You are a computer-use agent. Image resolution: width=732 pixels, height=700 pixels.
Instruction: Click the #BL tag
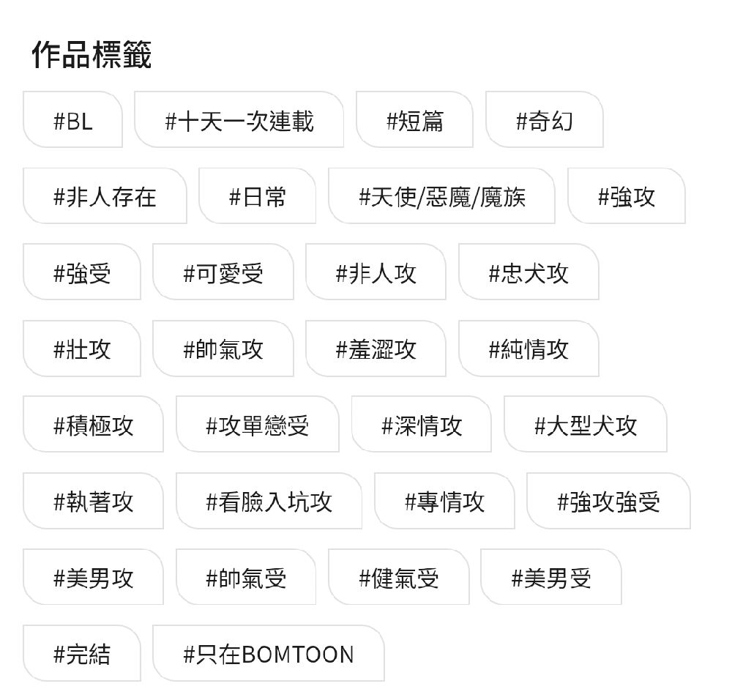tap(73, 120)
